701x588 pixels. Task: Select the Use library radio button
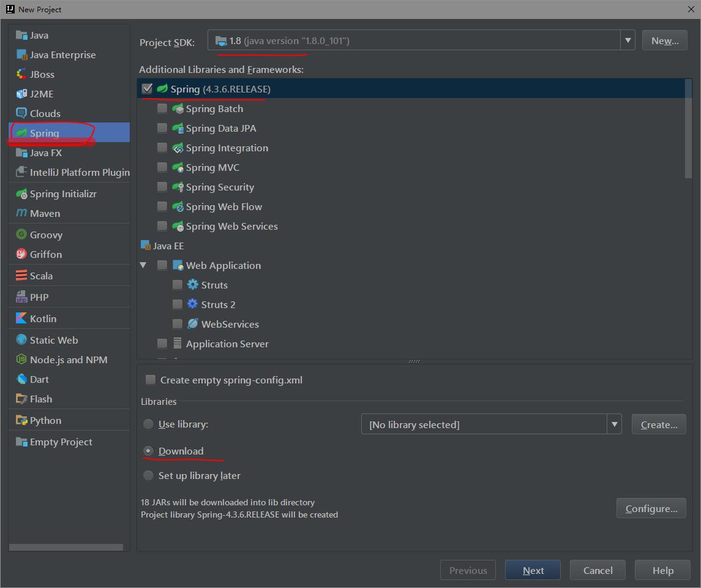148,424
